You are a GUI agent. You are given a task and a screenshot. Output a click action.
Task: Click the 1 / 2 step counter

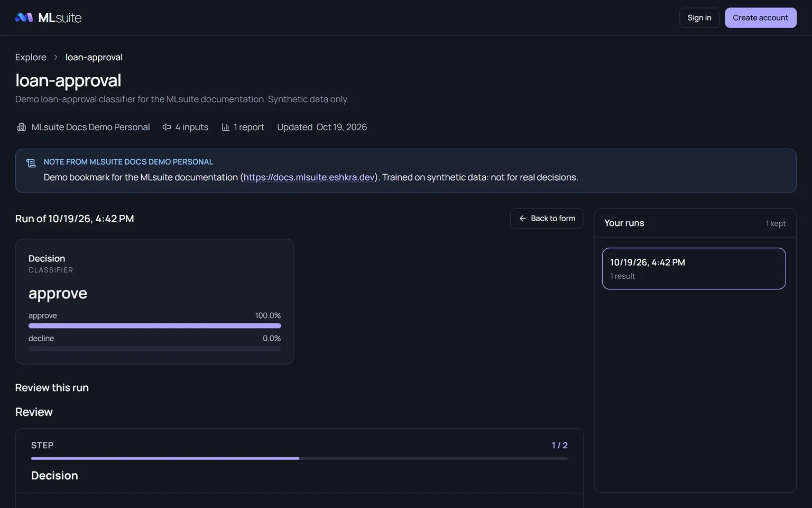pyautogui.click(x=559, y=446)
